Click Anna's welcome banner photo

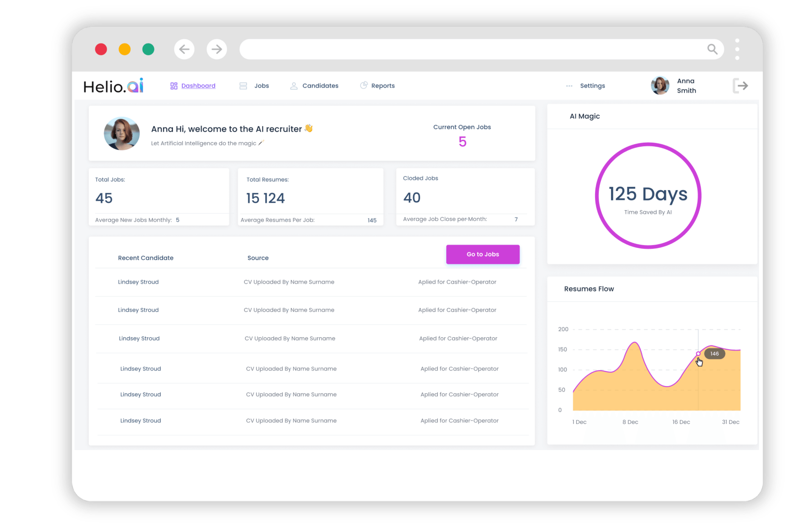[121, 133]
